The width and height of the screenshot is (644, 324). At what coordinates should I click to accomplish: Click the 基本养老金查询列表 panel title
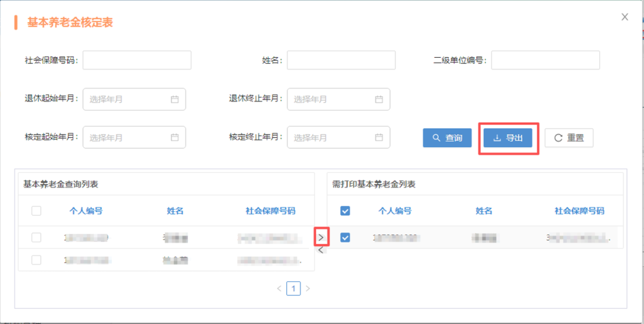coord(60,184)
